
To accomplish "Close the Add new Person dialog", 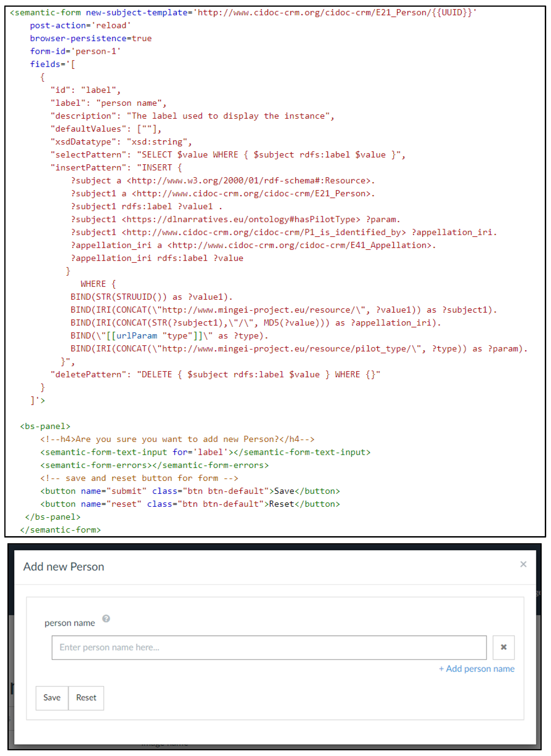I will tap(523, 564).
